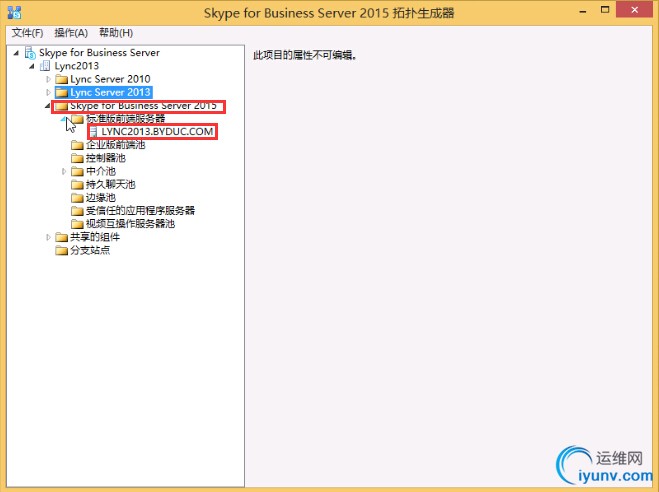The image size is (659, 492).
Task: Expand the Lync Server 2013 folder
Action: (x=48, y=92)
